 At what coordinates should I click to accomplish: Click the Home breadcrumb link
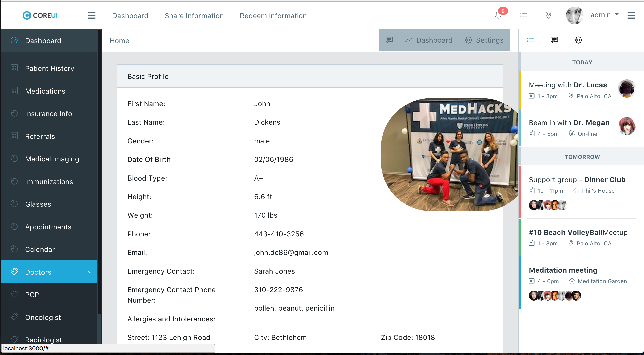pyautogui.click(x=119, y=41)
